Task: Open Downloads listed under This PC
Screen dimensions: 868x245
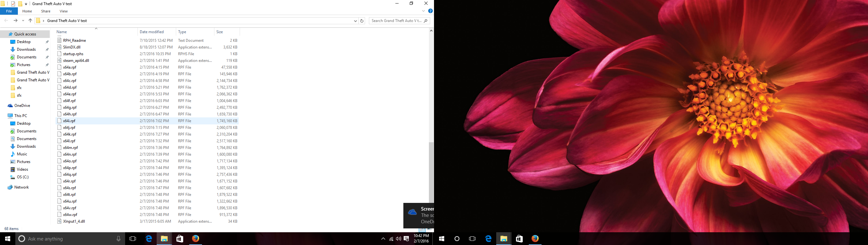Action: [26, 147]
